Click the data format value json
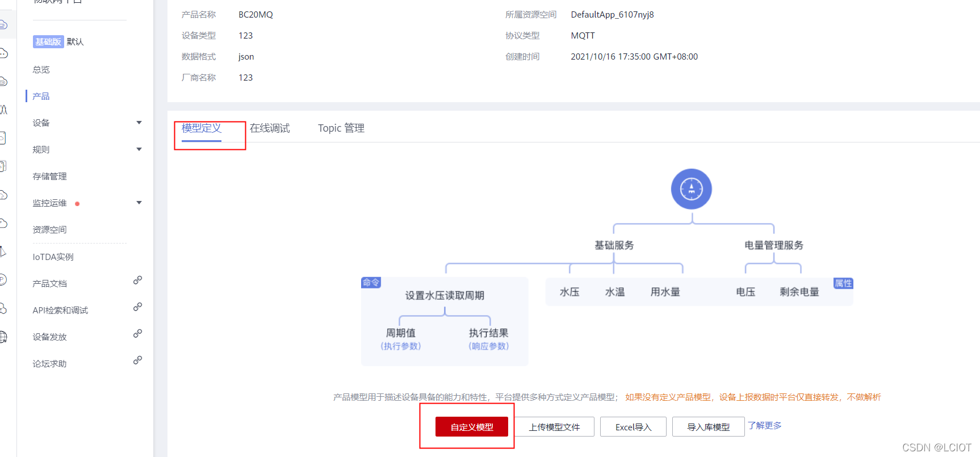This screenshot has height=457, width=980. [246, 57]
